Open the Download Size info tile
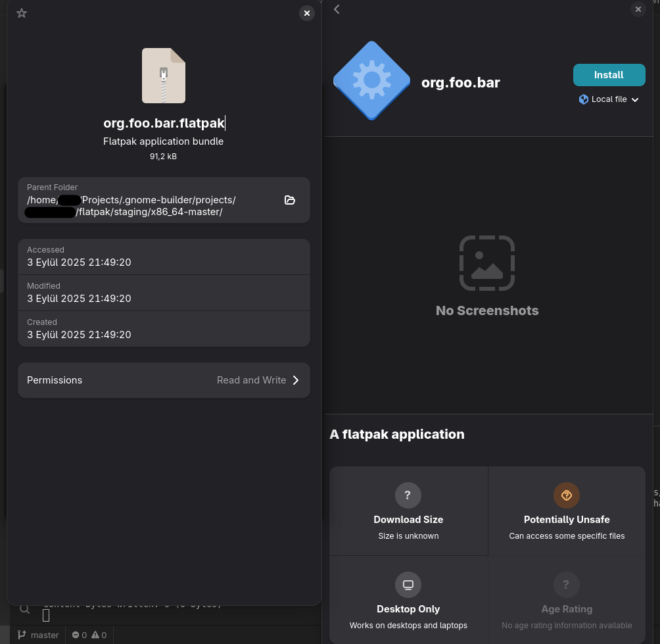 [x=408, y=510]
